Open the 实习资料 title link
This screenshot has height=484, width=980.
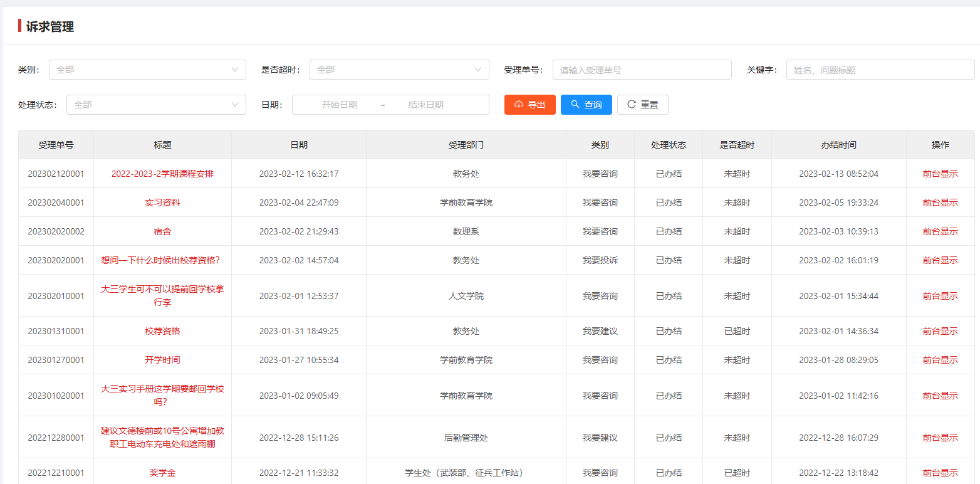[x=162, y=203]
